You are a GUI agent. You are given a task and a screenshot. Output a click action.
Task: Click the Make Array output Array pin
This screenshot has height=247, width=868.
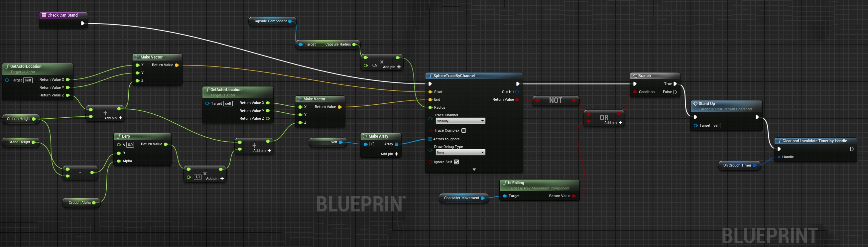click(397, 144)
